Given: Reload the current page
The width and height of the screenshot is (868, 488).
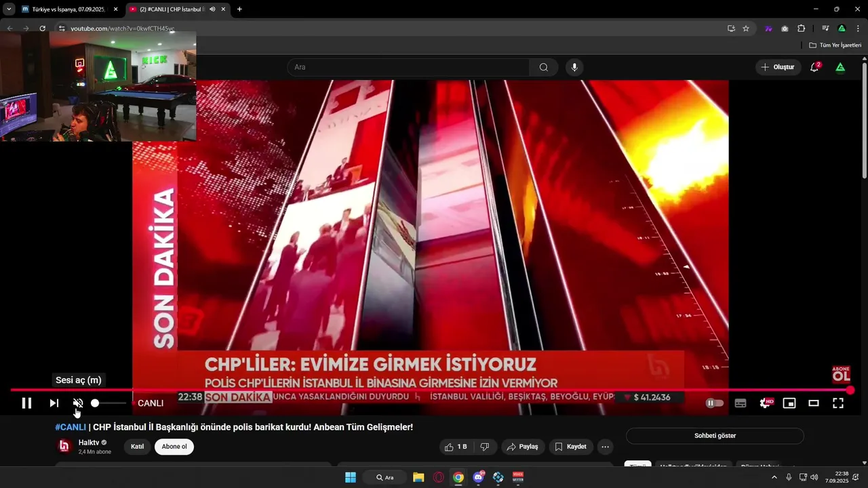Looking at the screenshot, I should pyautogui.click(x=42, y=28).
